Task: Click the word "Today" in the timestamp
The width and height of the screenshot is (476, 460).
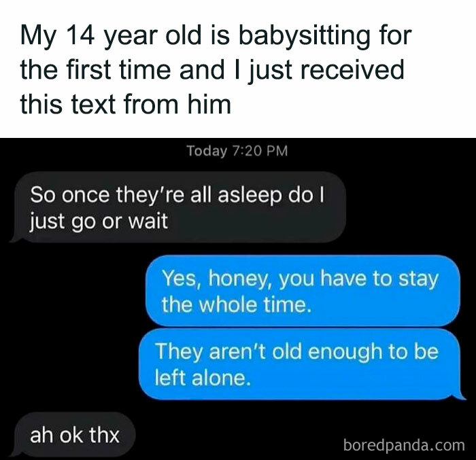Action: click(x=207, y=151)
